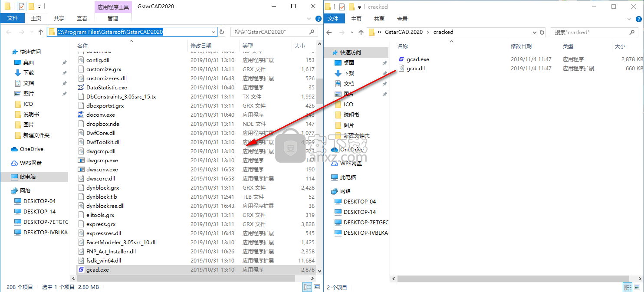The height and width of the screenshot is (292, 644).
Task: Go up one folder level in GstarCAD2020 window
Action: pos(41,32)
